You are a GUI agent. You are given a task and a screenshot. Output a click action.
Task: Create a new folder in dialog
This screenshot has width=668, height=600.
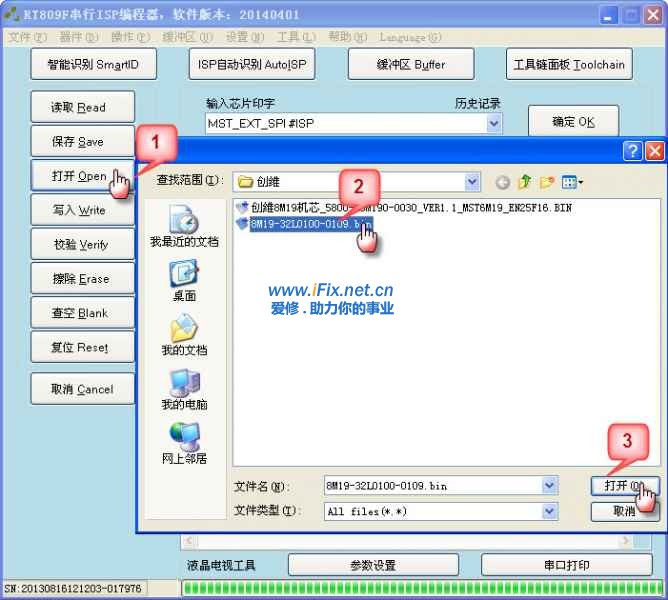[546, 182]
